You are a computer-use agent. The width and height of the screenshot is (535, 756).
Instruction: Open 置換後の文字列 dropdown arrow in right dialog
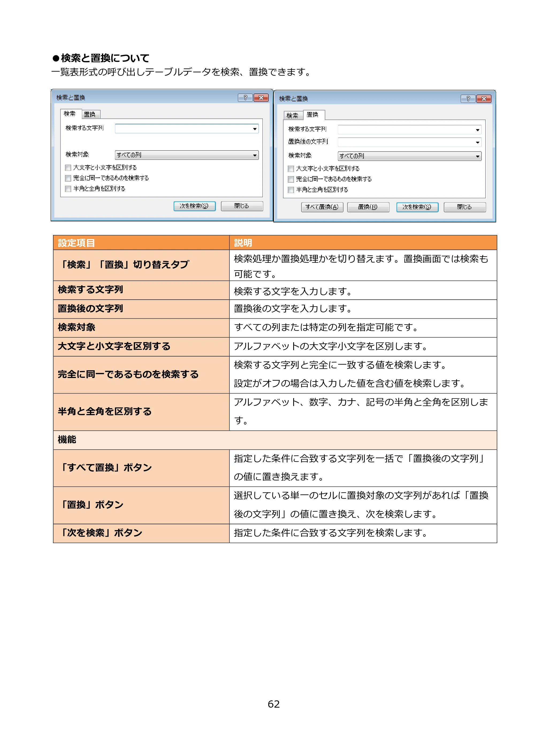tap(477, 142)
